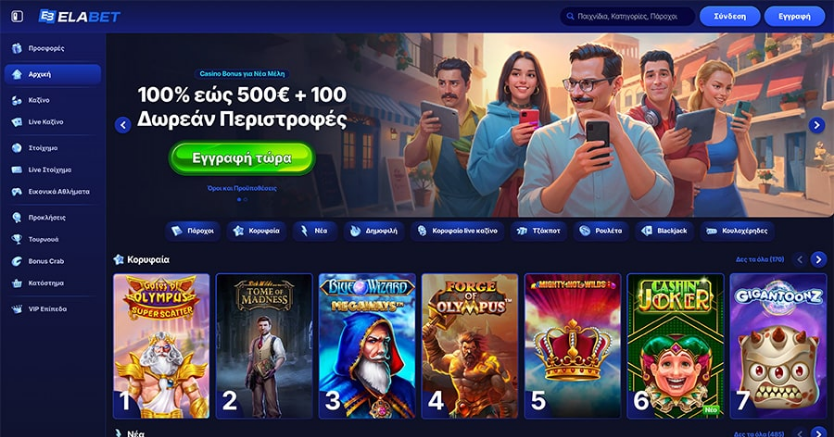Select second banner pagination dot
The width and height of the screenshot is (834, 437).
(x=245, y=200)
